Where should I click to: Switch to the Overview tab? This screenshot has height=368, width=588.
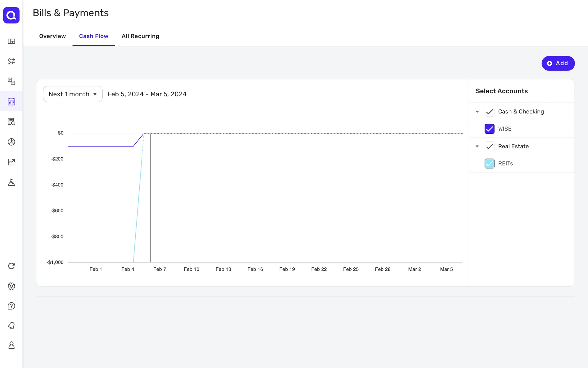(x=52, y=36)
